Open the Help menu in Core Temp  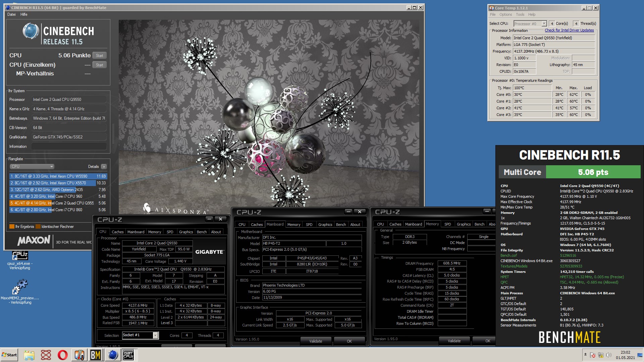point(532,14)
